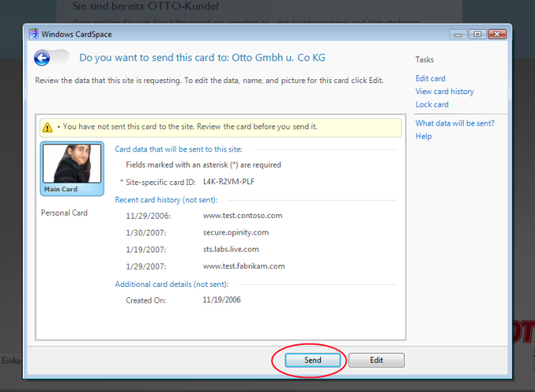Open View card history link
Viewport: 535px width, 392px height.
tap(445, 92)
